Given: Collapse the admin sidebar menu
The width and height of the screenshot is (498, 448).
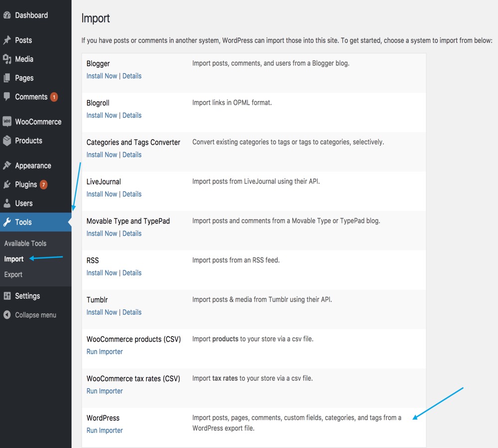Looking at the screenshot, I should click(x=35, y=315).
